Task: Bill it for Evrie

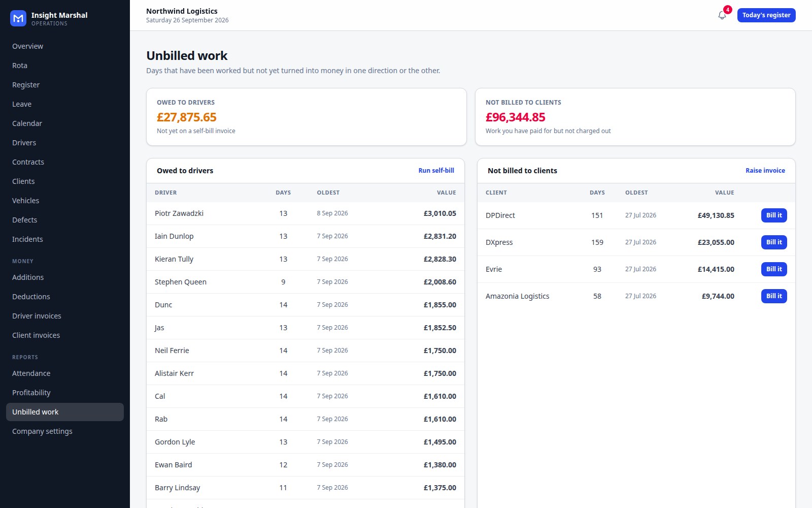Action: (774, 269)
